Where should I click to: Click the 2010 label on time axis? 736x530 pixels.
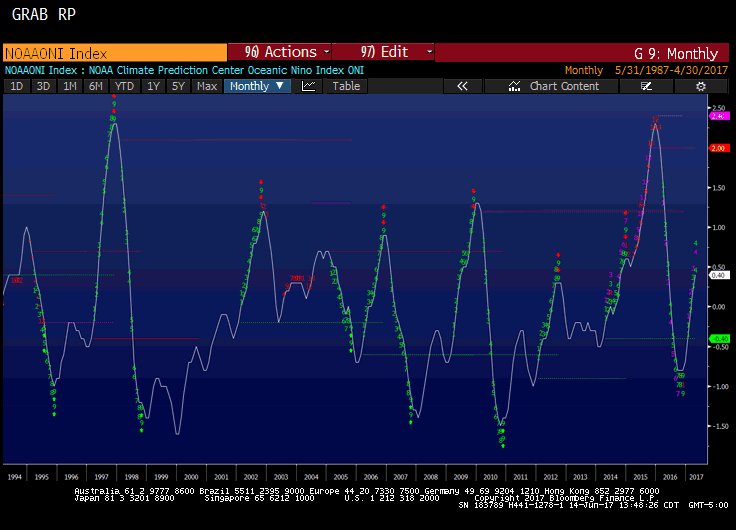491,477
